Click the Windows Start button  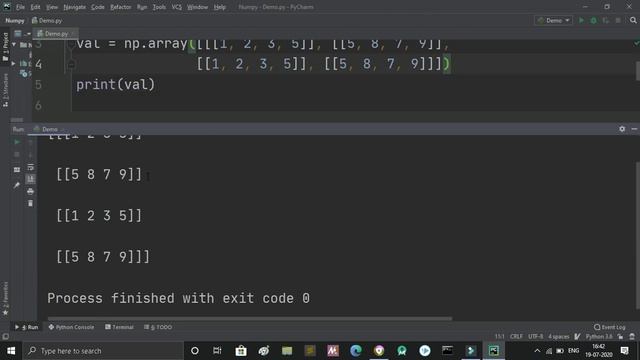(x=11, y=351)
